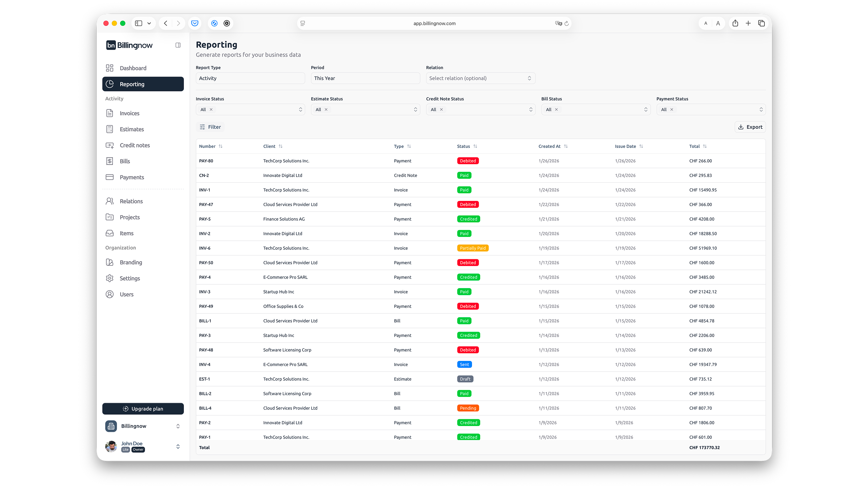
Task: Switch to the Dashboard page
Action: [133, 68]
